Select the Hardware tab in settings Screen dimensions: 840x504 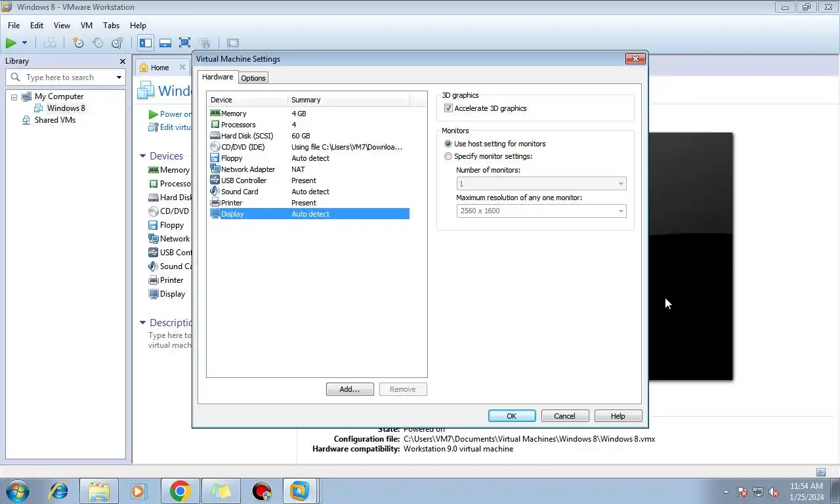[217, 77]
